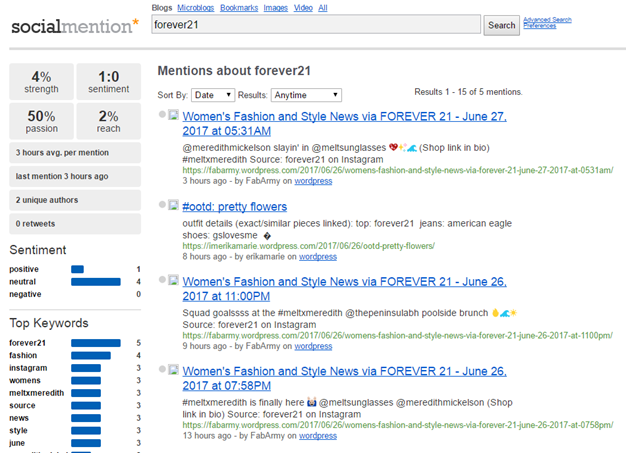Click the positive sentiment bar
Image resolution: width=628 pixels, height=455 pixels.
coord(77,269)
